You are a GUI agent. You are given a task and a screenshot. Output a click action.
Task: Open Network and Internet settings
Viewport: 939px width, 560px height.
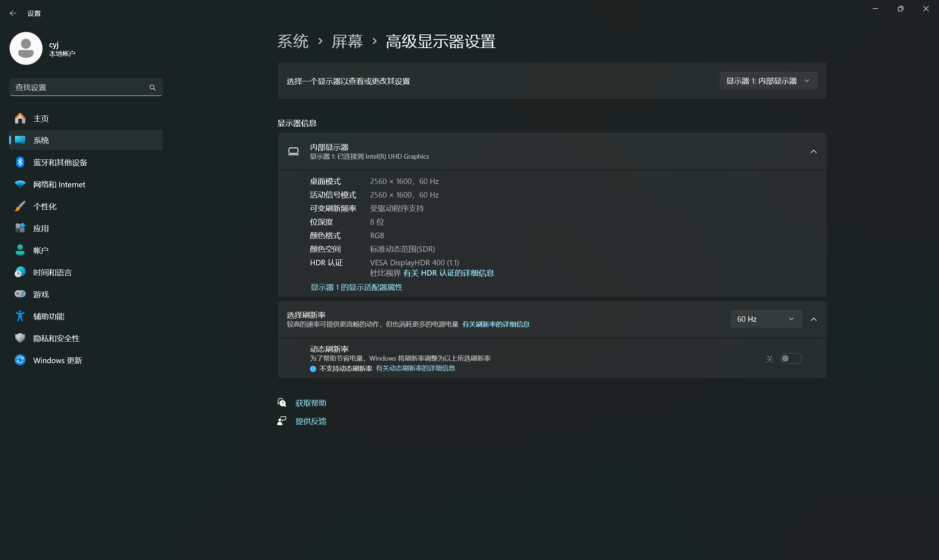pyautogui.click(x=59, y=184)
